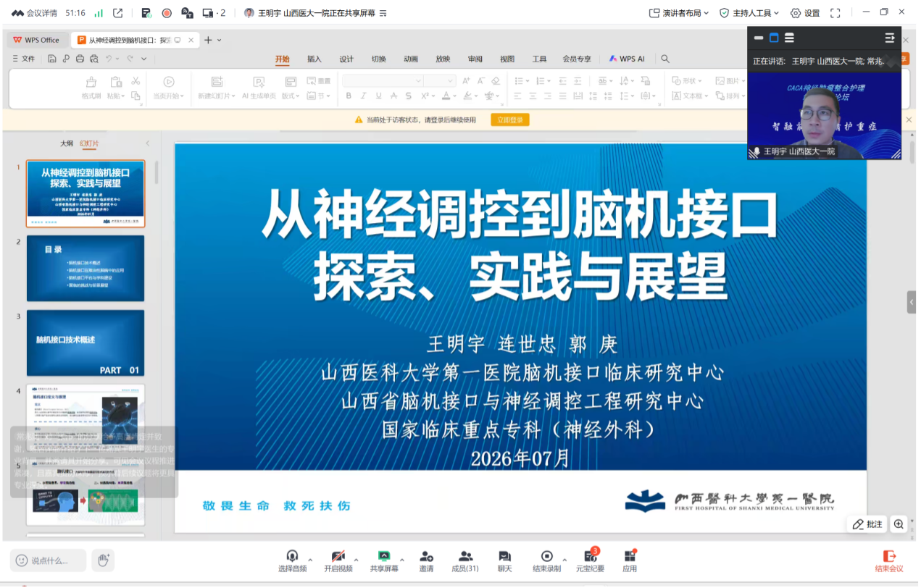Open the share-link icon in meeting bar
This screenshot has height=588, width=921.
118,13
